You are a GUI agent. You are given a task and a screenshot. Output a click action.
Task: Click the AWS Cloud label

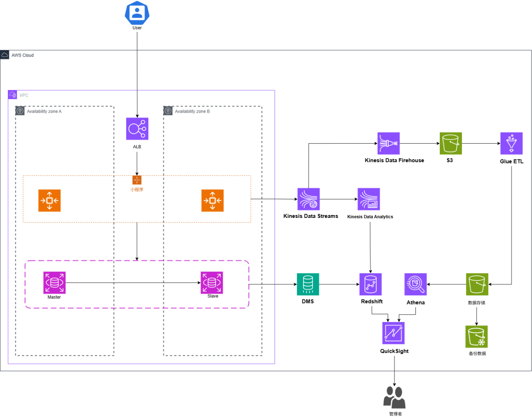tap(23, 55)
